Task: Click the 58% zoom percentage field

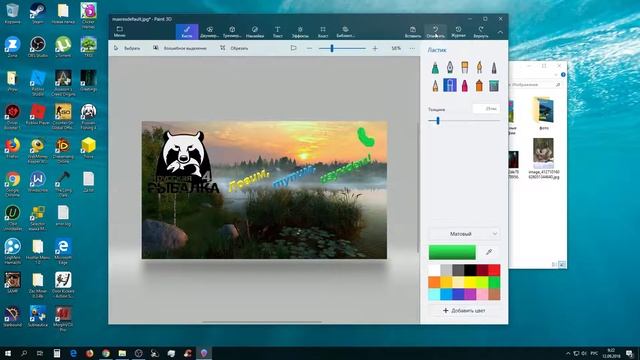Action: tap(396, 48)
